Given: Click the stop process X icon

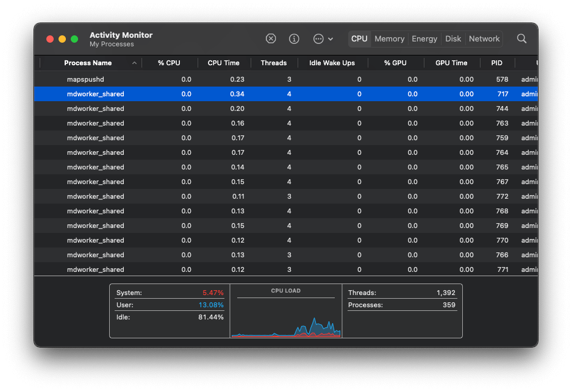Looking at the screenshot, I should pyautogui.click(x=271, y=38).
